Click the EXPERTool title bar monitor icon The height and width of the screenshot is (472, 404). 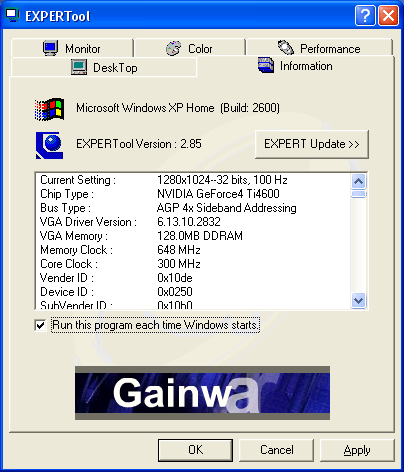(13, 15)
